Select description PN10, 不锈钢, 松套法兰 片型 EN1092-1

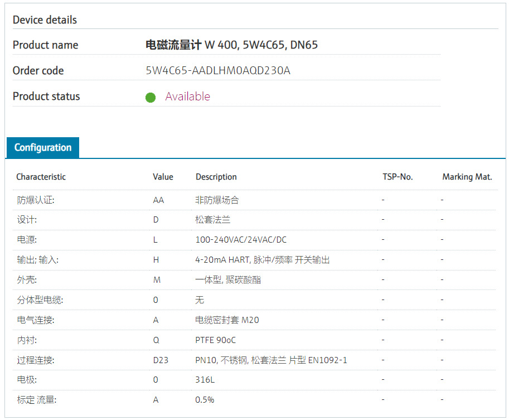(x=271, y=360)
